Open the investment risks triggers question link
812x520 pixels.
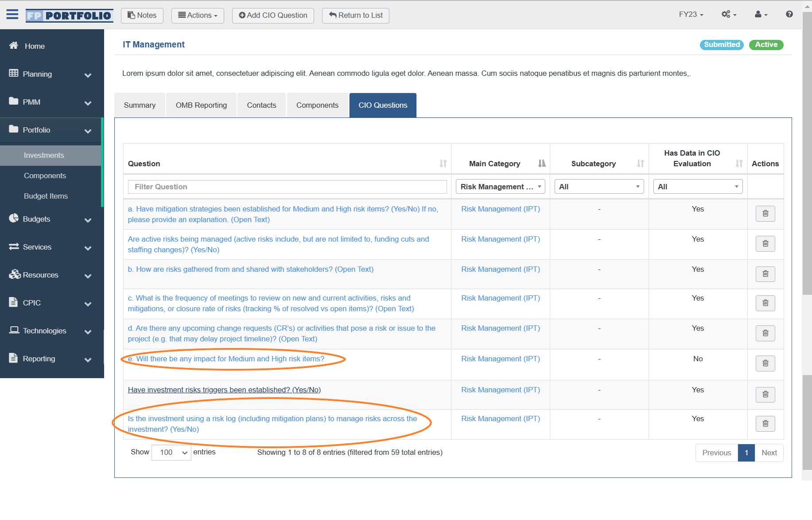224,390
